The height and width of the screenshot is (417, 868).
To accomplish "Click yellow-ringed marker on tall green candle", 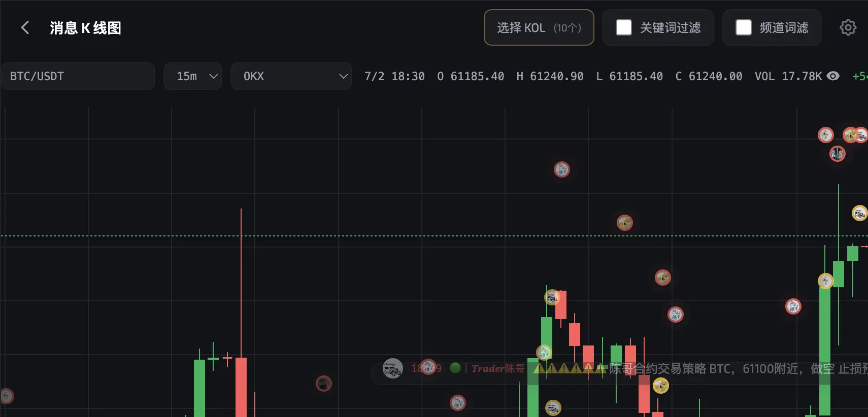I will pos(826,281).
